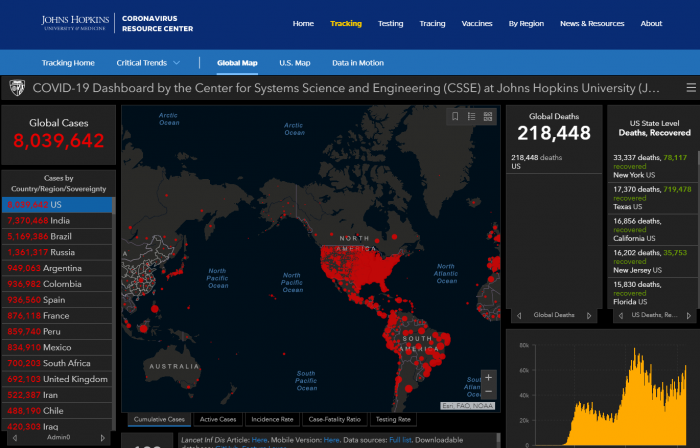Click the map bookmarks icon
Screen dimensions: 700x448
coord(455,116)
